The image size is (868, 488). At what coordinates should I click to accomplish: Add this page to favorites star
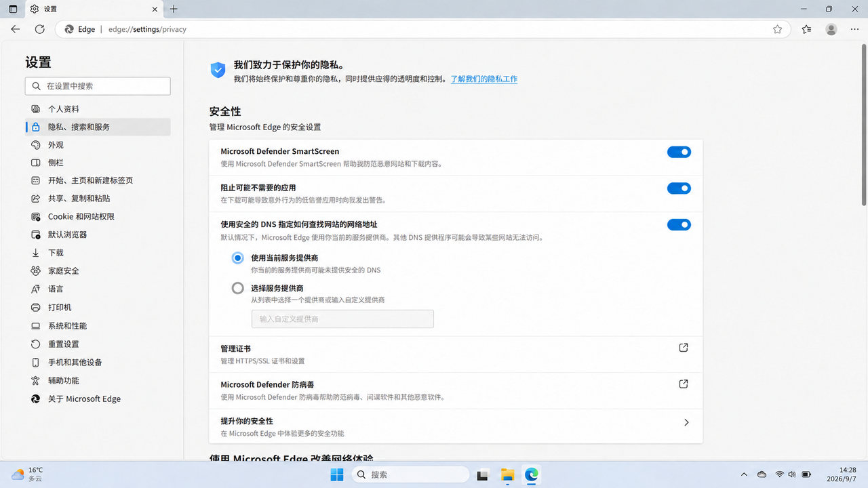tap(778, 29)
